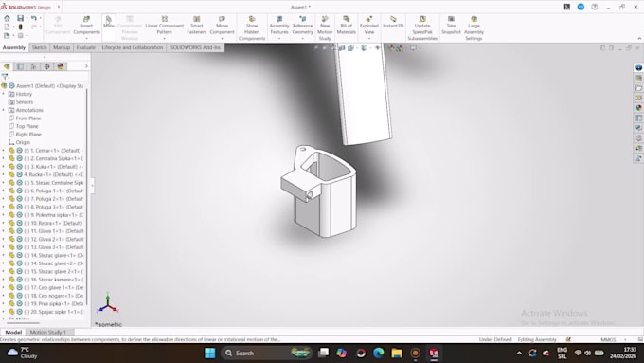Select Linear Component Pattern
This screenshot has width=644, height=363.
click(164, 26)
